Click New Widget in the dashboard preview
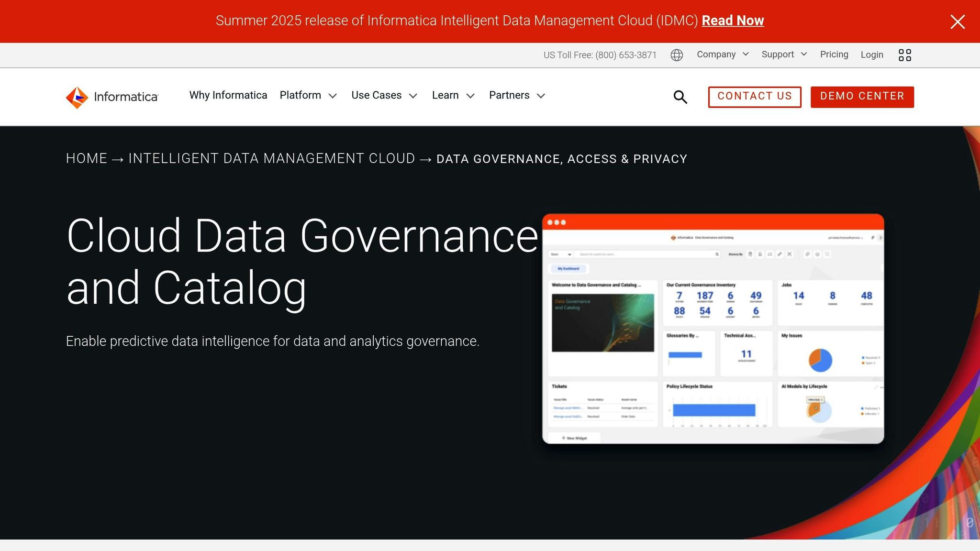This screenshot has height=551, width=980. click(x=574, y=438)
